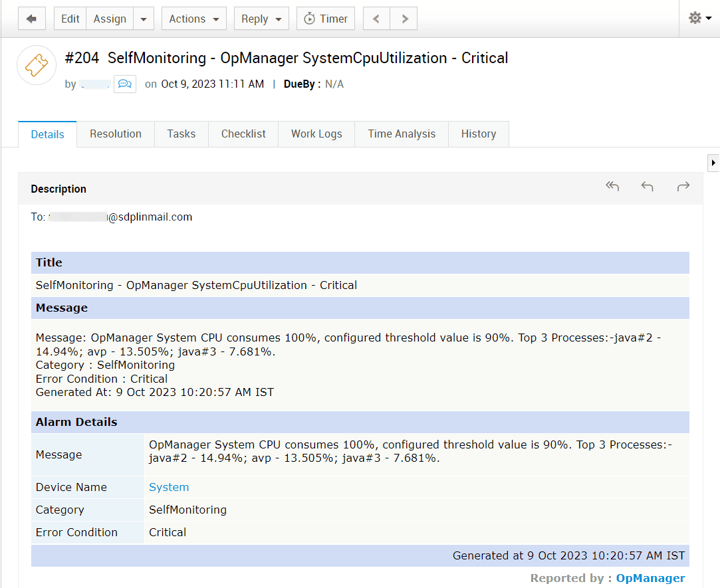Switch to the Details tab
This screenshot has height=588, width=720.
pyautogui.click(x=47, y=134)
